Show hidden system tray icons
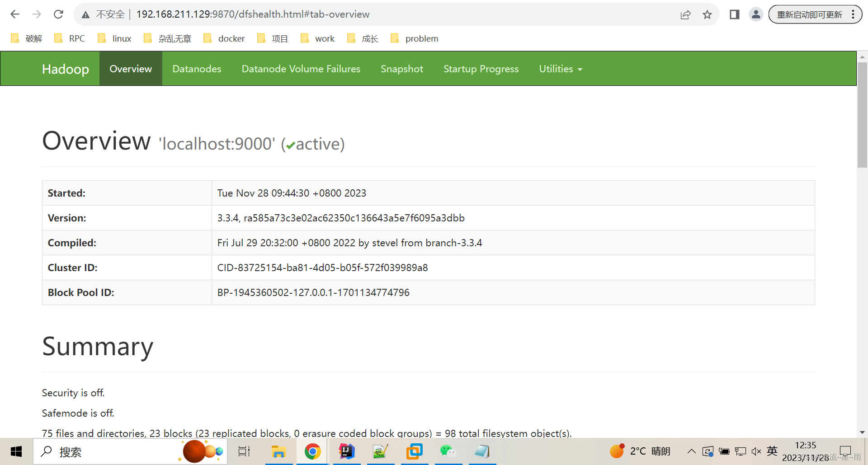The height and width of the screenshot is (465, 868). (x=692, y=451)
